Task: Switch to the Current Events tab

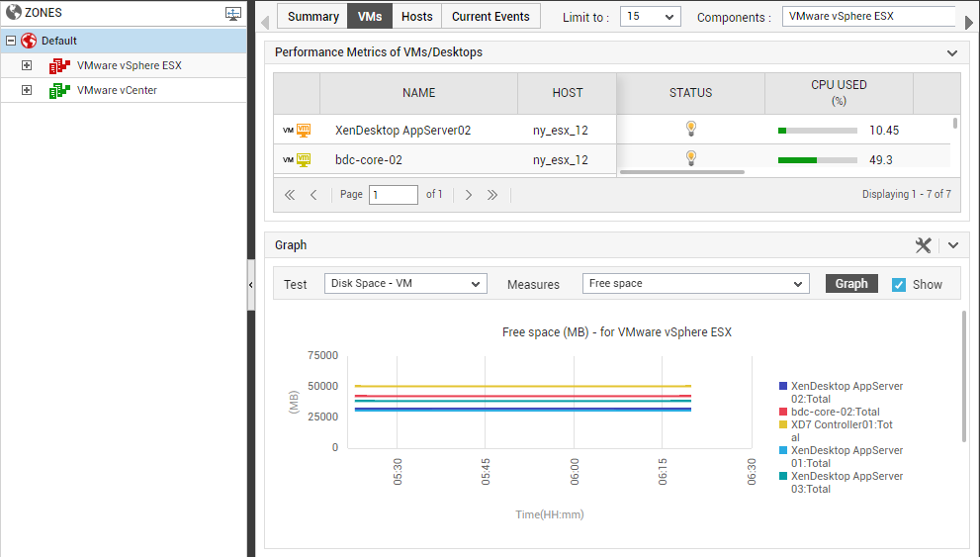Action: point(490,16)
